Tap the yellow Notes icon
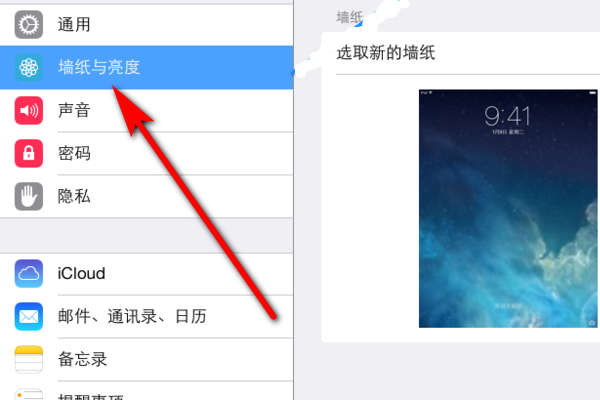The width and height of the screenshot is (600, 400). [29, 359]
